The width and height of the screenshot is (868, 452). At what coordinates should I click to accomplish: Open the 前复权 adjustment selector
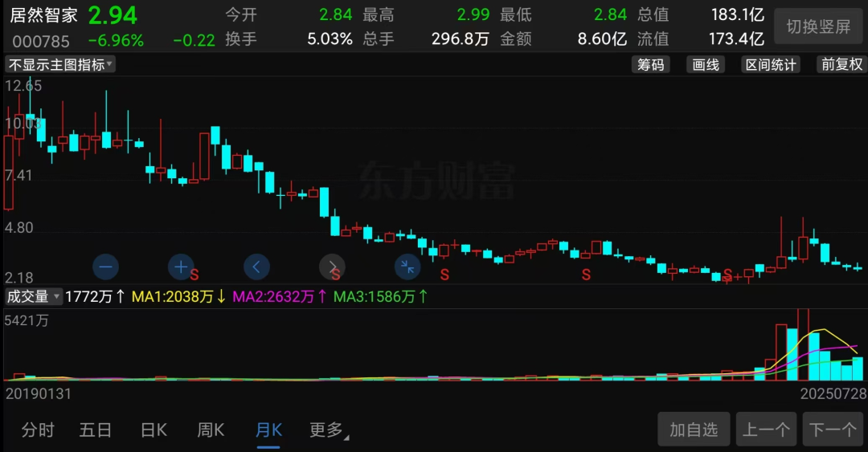(841, 65)
